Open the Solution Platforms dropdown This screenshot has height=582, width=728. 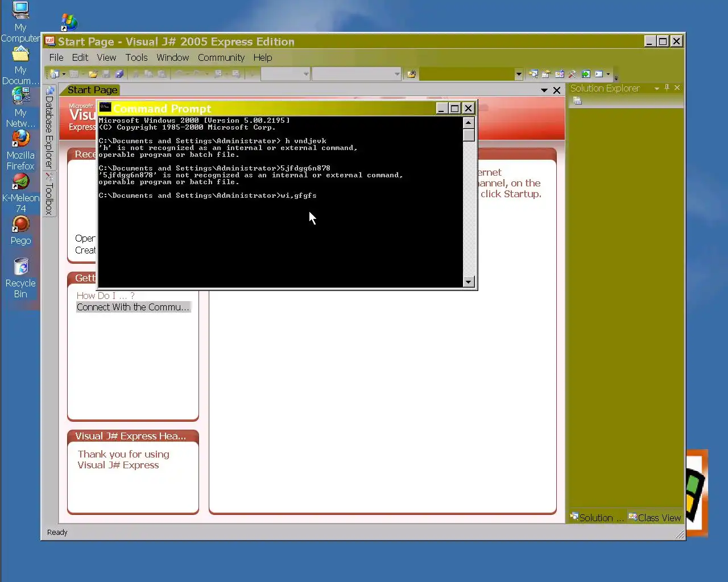(x=397, y=74)
